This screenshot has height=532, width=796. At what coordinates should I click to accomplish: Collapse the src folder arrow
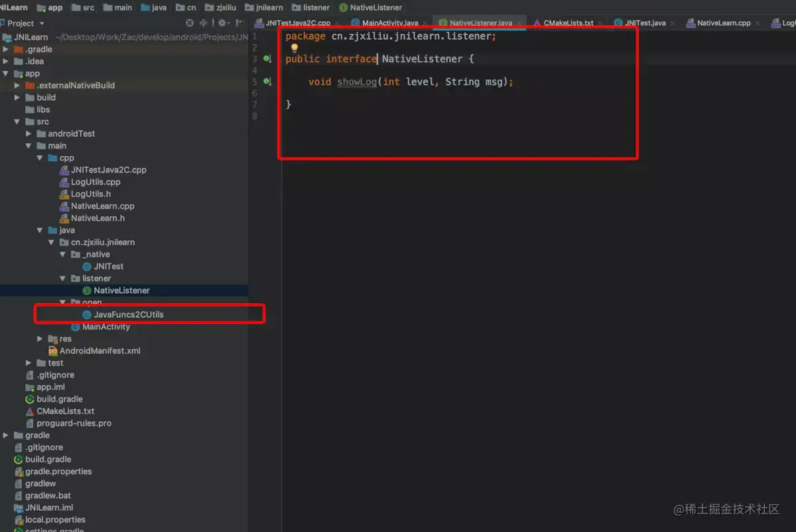pos(18,122)
